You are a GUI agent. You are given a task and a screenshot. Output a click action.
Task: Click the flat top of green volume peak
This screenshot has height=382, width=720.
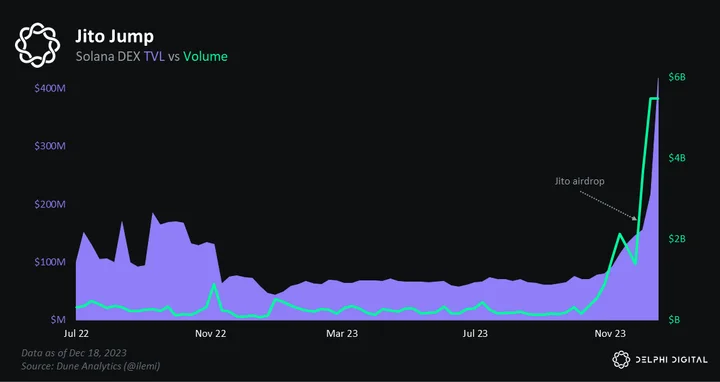(654, 98)
